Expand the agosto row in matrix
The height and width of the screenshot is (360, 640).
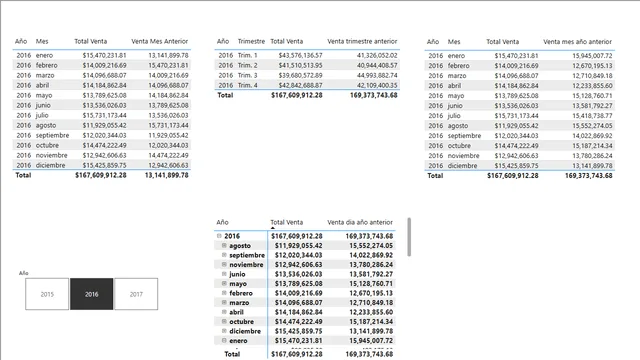[224, 246]
